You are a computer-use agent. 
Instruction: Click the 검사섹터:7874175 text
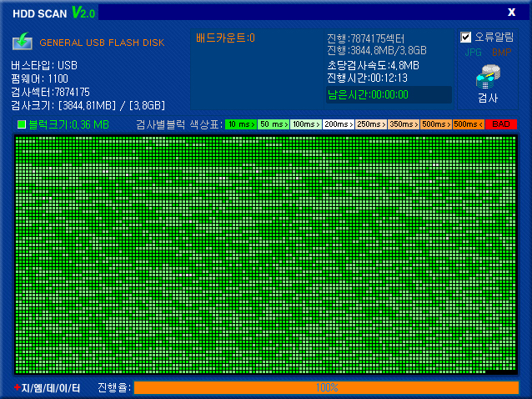coord(51,92)
